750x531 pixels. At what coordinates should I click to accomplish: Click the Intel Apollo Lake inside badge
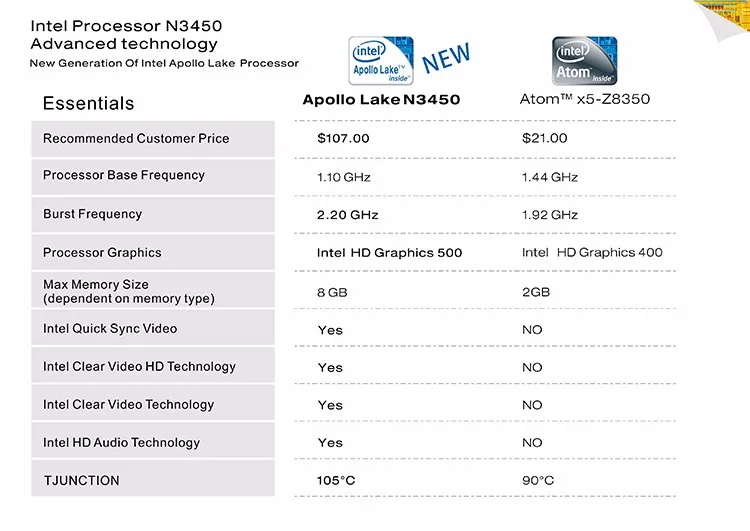[x=381, y=61]
